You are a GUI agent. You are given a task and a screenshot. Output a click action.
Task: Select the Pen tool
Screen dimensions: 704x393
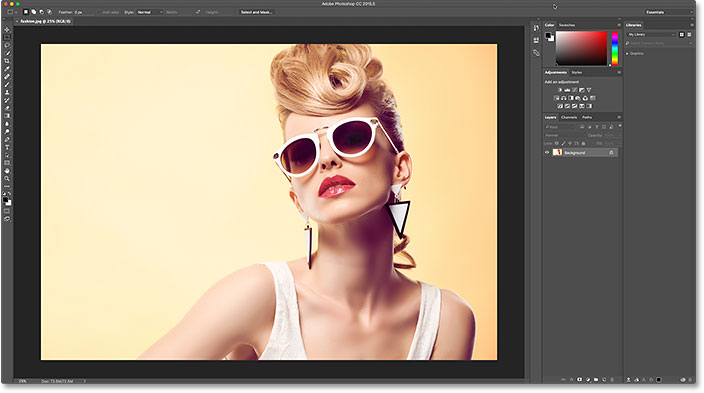click(x=7, y=139)
